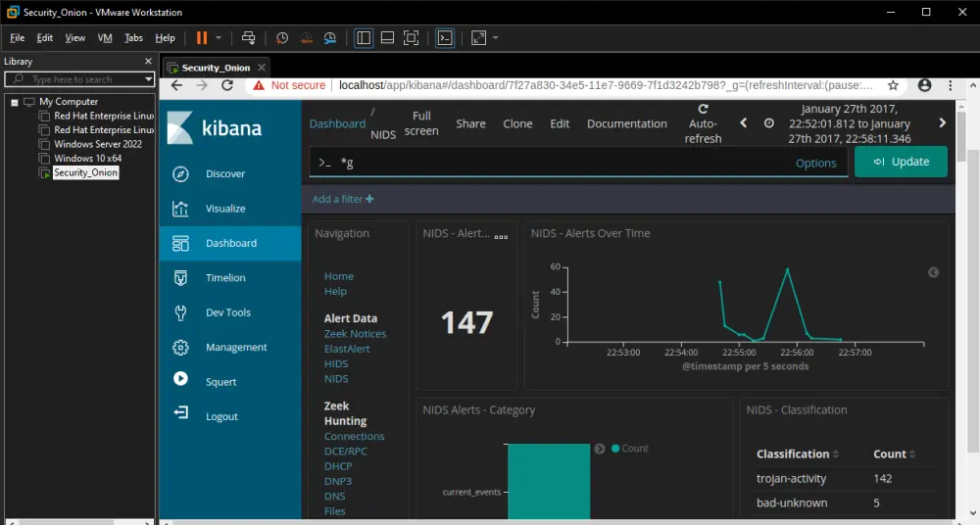Revert to snapshot toolbar icon
The height and width of the screenshot is (525, 980).
306,38
